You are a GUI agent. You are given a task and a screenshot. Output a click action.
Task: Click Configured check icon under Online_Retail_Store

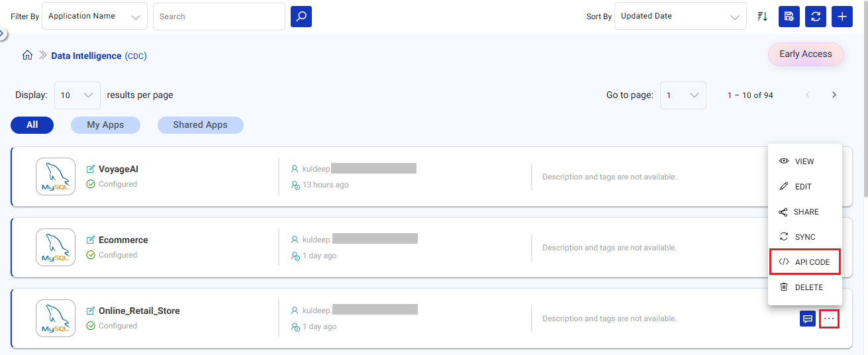coord(91,326)
